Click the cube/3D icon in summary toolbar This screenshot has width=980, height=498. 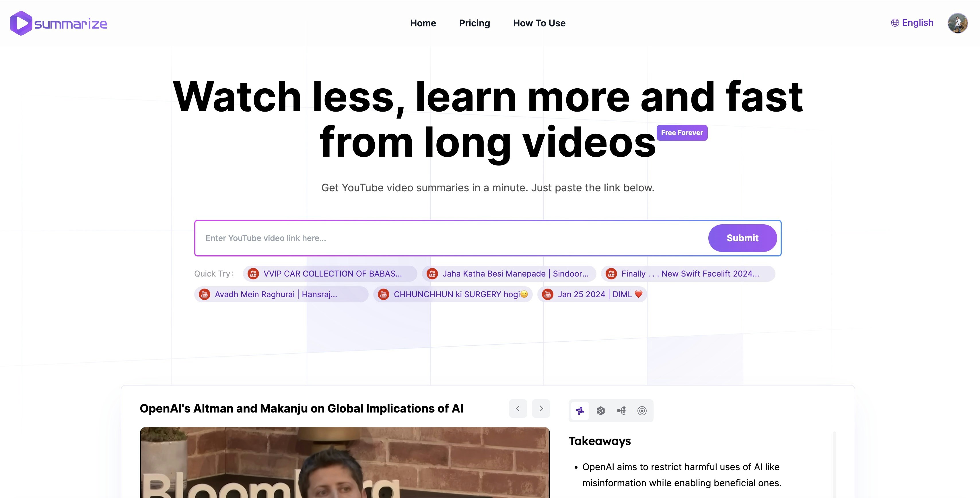[x=600, y=410]
